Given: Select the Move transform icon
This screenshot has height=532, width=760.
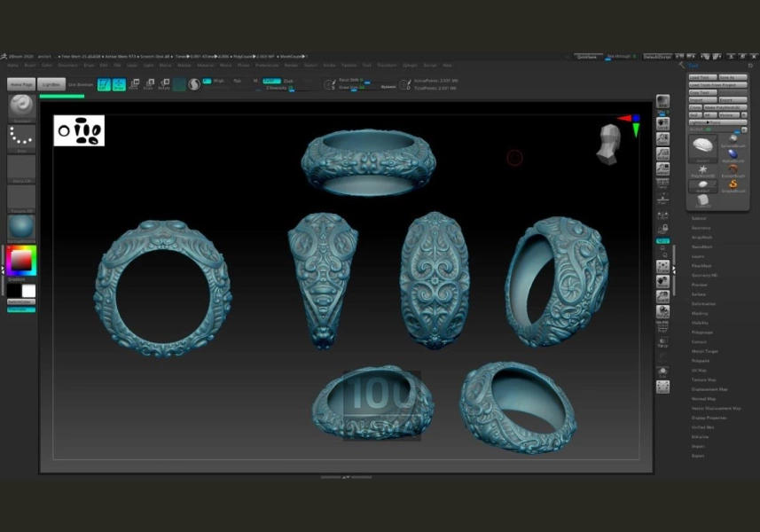Looking at the screenshot, I should pos(133,84).
